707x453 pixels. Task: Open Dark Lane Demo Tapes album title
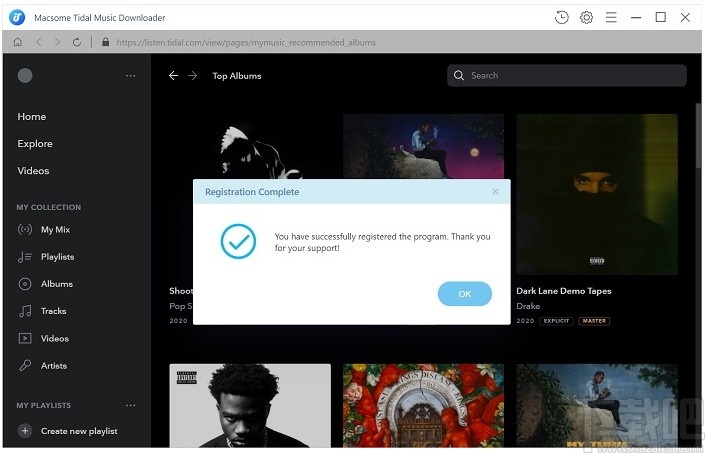click(x=564, y=291)
